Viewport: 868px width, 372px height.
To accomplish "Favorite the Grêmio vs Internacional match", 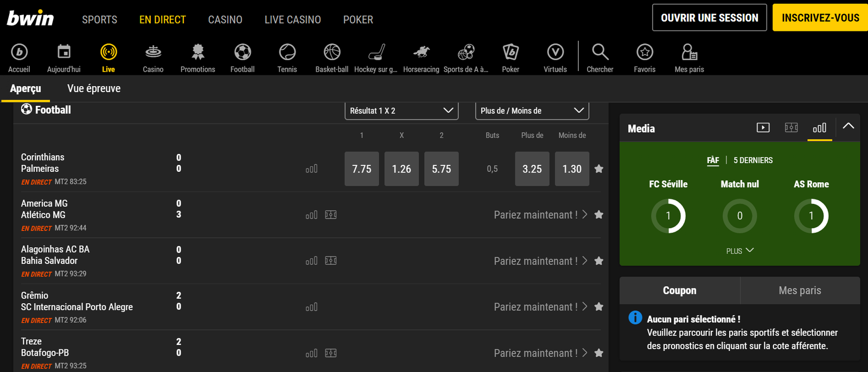I will 599,307.
